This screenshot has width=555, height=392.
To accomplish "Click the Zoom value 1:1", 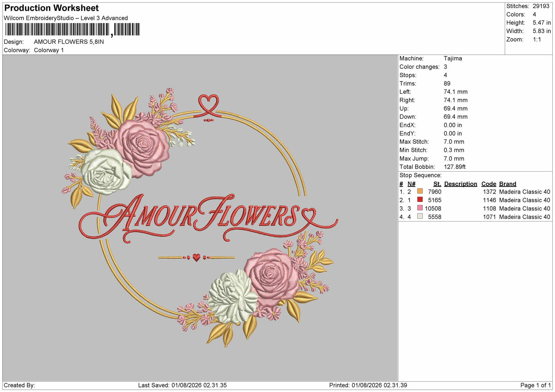I will 537,40.
